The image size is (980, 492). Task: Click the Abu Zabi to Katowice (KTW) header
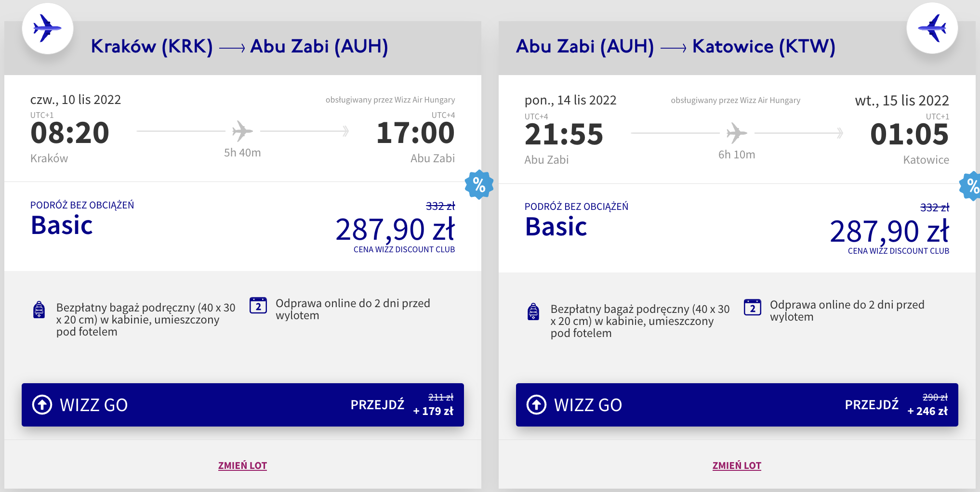click(x=675, y=47)
